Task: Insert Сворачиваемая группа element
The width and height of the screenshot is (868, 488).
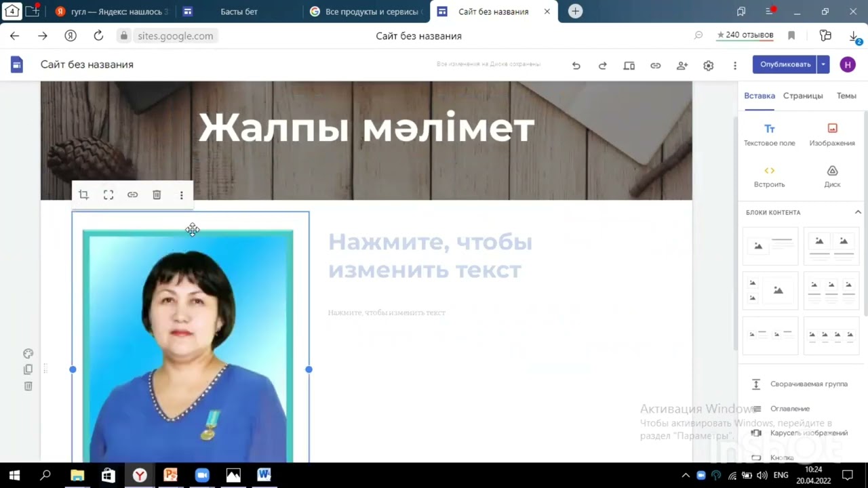Action: click(800, 384)
